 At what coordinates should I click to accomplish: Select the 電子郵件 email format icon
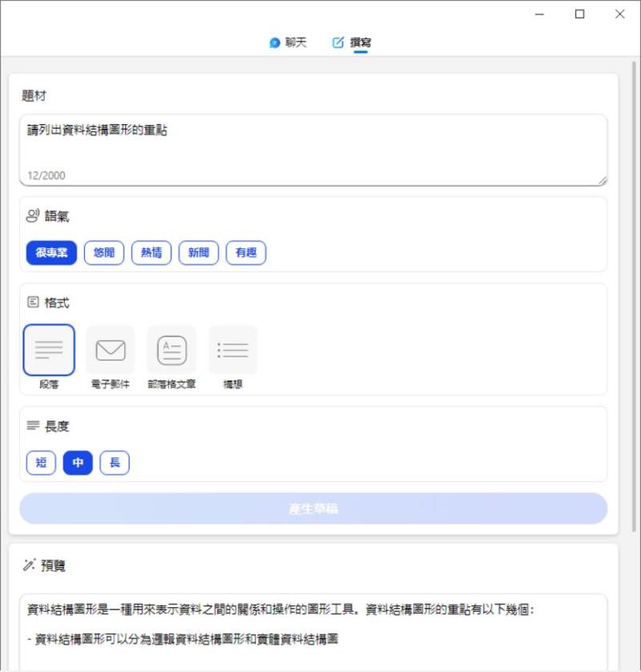(111, 350)
